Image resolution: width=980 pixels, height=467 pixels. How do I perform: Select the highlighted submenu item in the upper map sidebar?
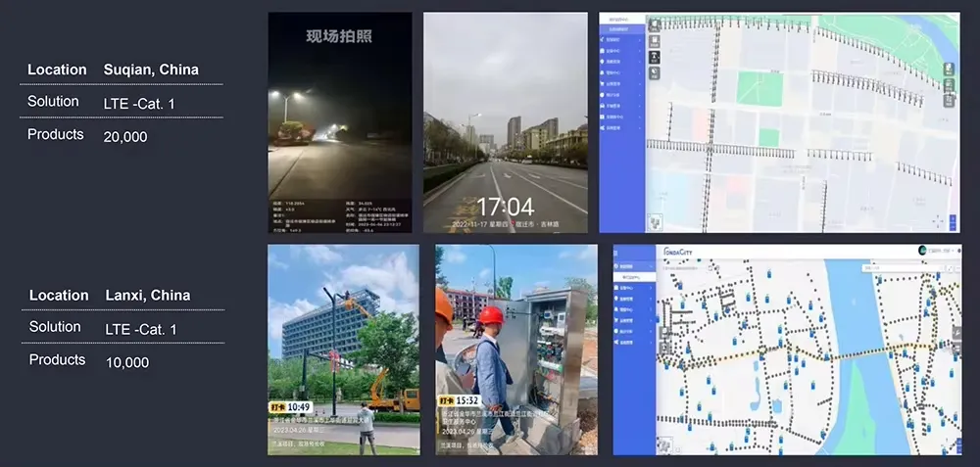pos(624,31)
